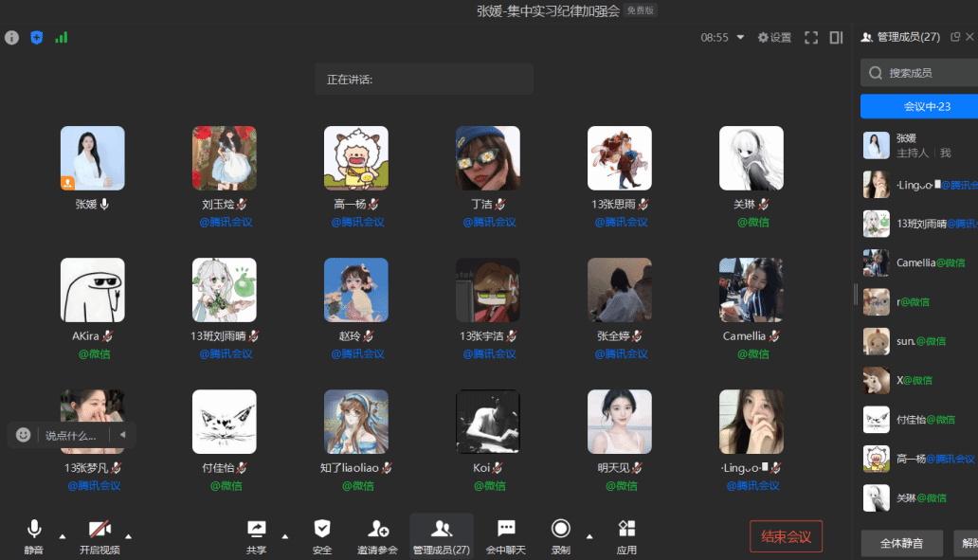
Task: Click the 结束会议 end meeting button
Action: pos(786,536)
